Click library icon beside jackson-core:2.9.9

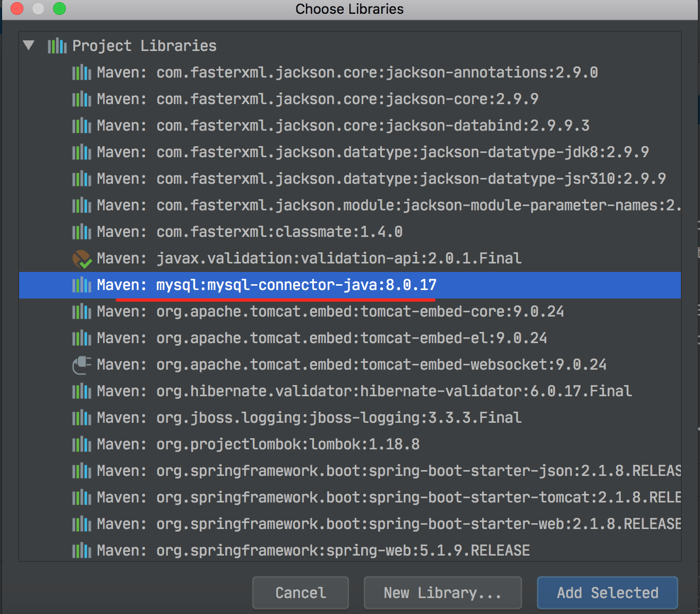point(82,99)
